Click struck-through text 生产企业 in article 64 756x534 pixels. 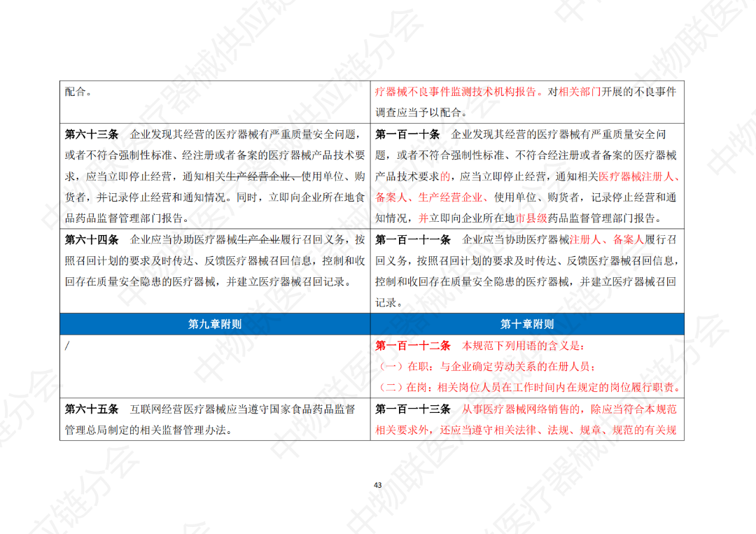coord(258,239)
